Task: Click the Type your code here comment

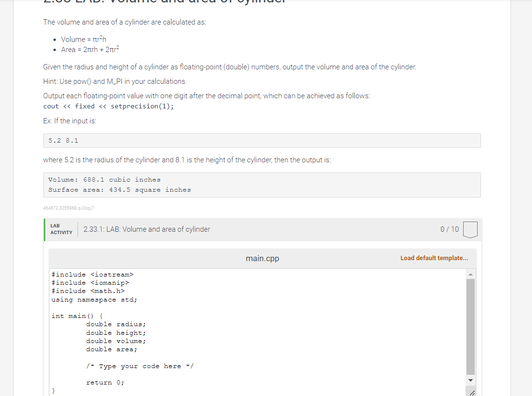Action: 140,366
